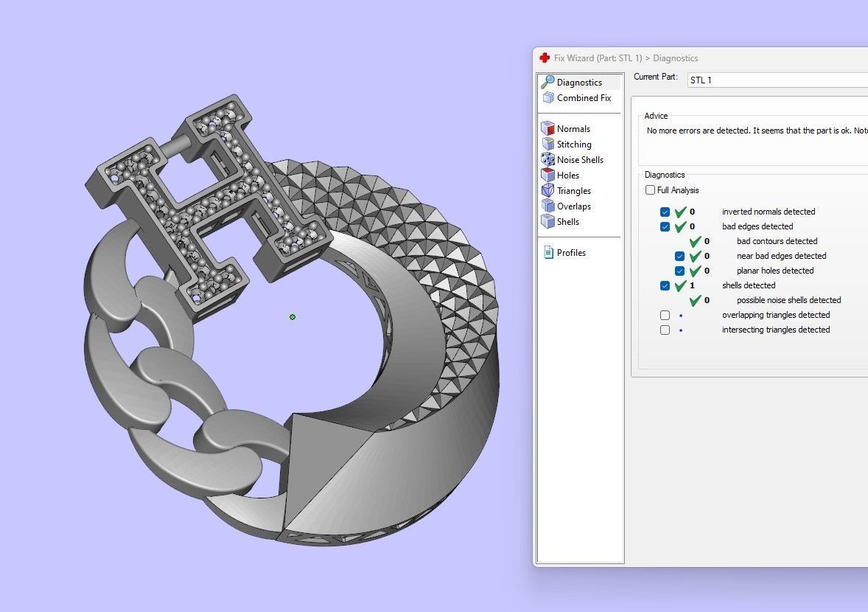Enable intersecting triangles detected checkbox
Viewport: 868px width, 612px height.
(665, 330)
